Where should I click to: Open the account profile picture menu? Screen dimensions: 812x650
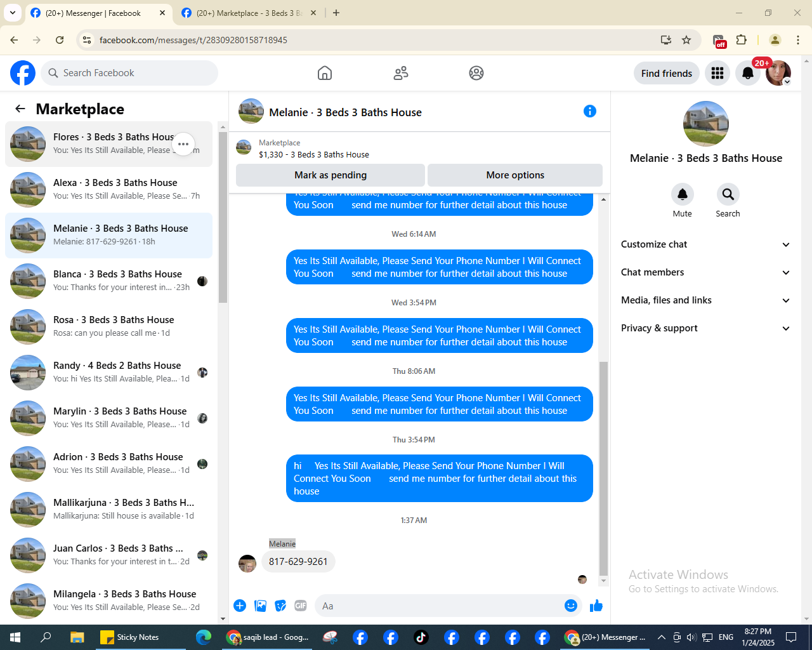click(x=778, y=73)
